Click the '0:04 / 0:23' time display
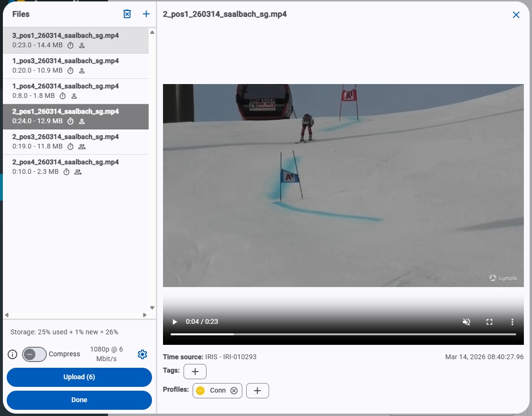Image resolution: width=532 pixels, height=416 pixels. [x=202, y=321]
